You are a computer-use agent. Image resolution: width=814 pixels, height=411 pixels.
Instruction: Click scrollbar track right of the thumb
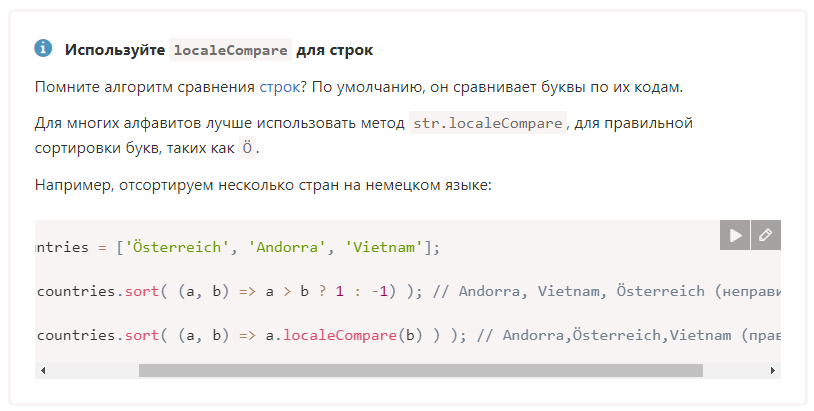point(734,371)
